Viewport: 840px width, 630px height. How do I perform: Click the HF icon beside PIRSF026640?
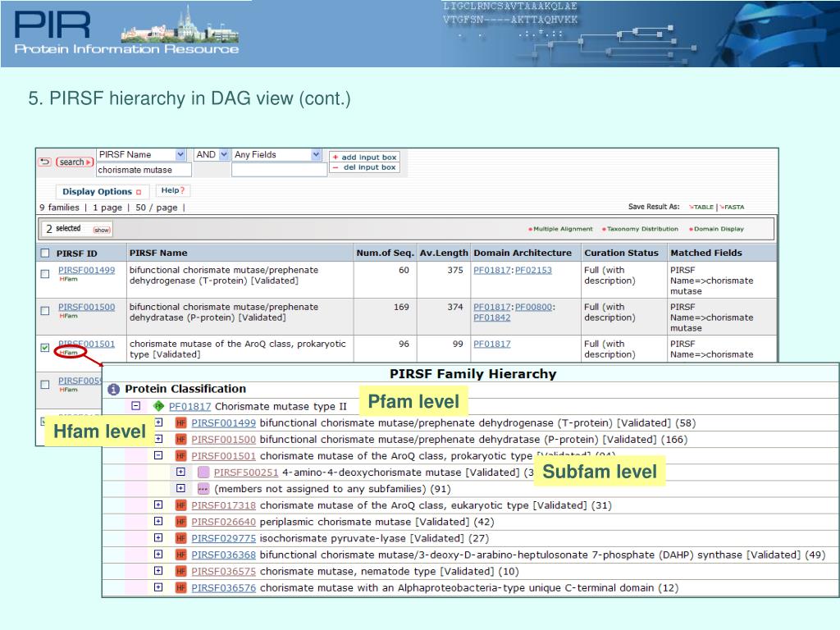[181, 523]
